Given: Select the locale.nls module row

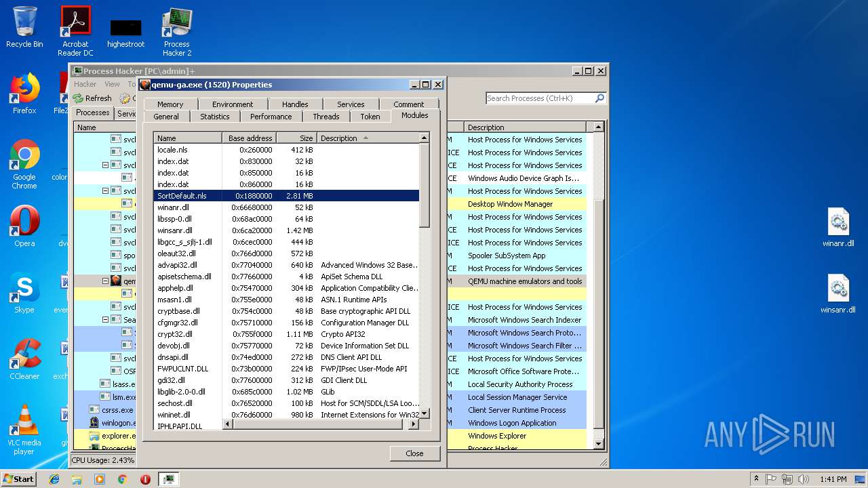Looking at the screenshot, I should click(x=286, y=150).
